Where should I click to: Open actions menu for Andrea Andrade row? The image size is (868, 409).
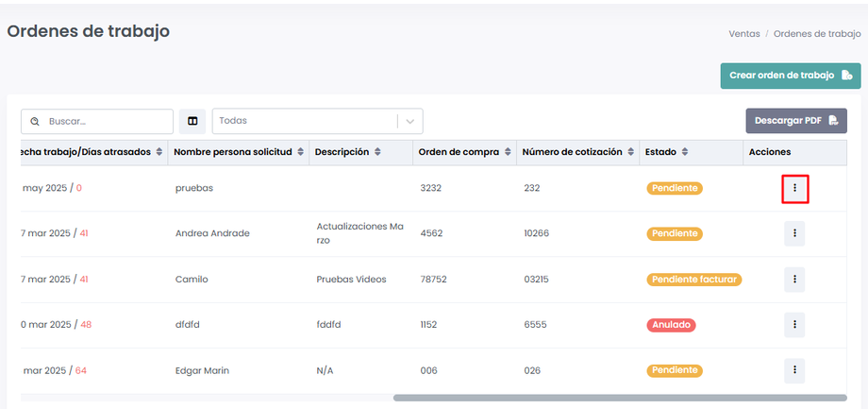point(794,233)
